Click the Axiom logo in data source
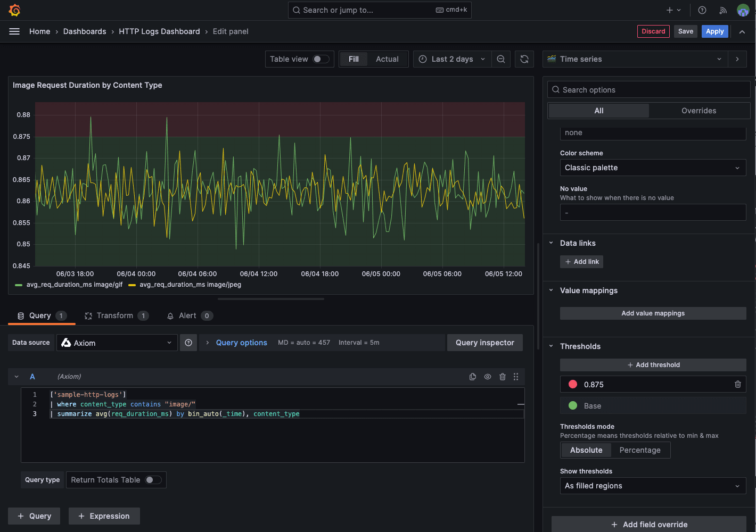Viewport: 756px width, 532px height. (66, 343)
